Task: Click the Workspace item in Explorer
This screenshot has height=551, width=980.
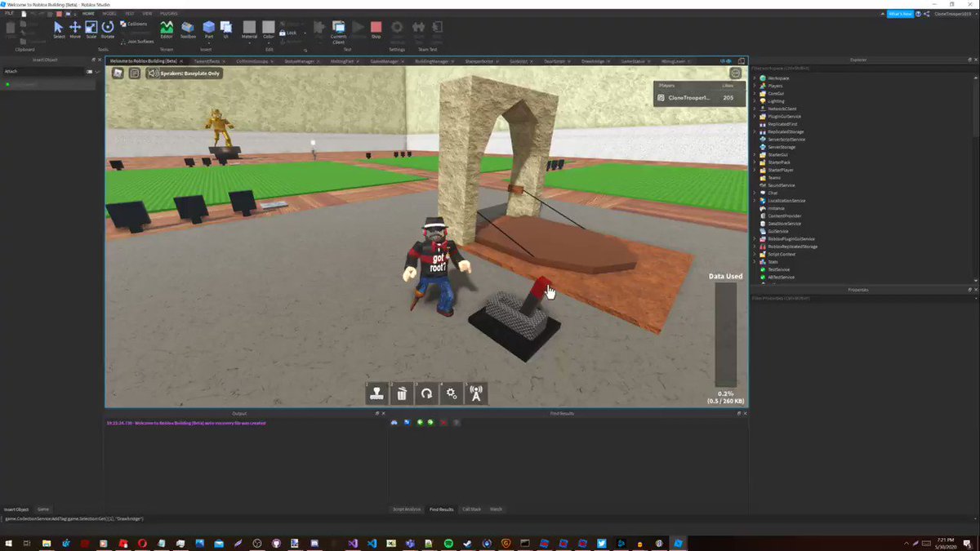Action: [778, 78]
